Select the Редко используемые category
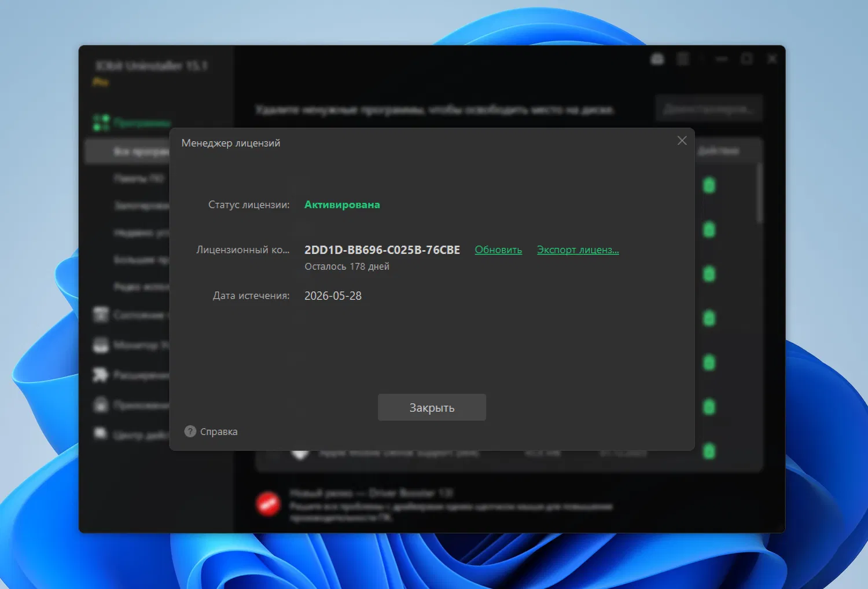Screen dimensions: 868x589 pyautogui.click(x=139, y=286)
